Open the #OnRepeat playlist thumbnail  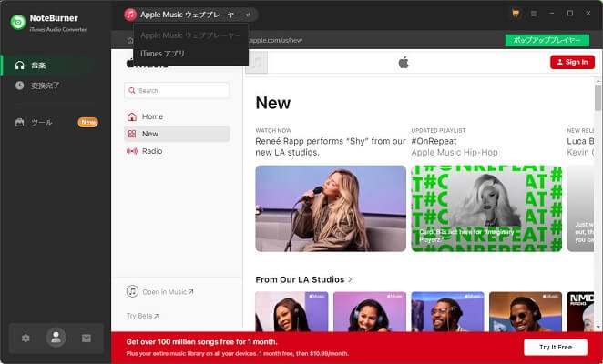pos(486,208)
